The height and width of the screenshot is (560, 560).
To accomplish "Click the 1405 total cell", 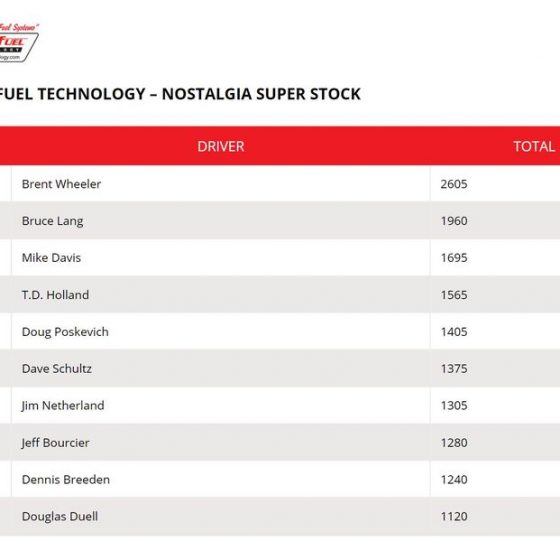I will pos(454,332).
